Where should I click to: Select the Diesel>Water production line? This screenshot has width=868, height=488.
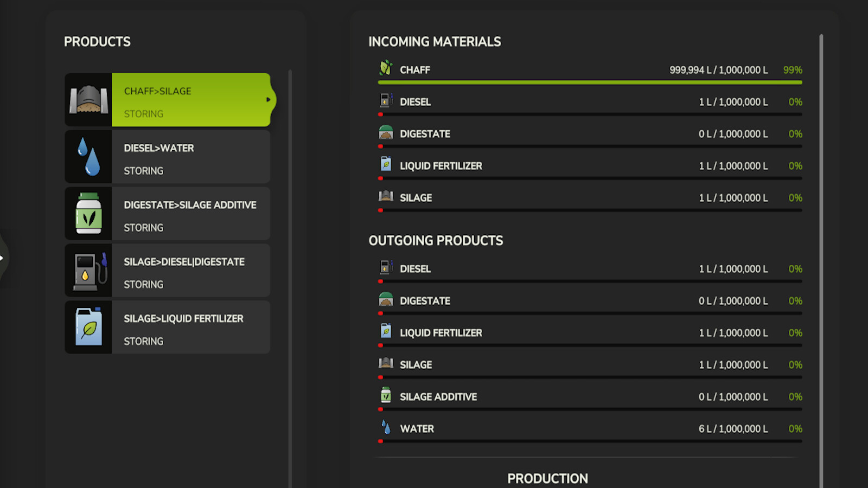[x=190, y=157]
